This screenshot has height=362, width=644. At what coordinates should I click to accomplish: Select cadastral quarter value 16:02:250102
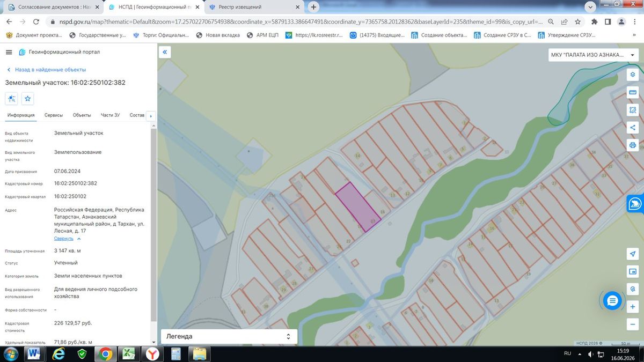(70, 196)
